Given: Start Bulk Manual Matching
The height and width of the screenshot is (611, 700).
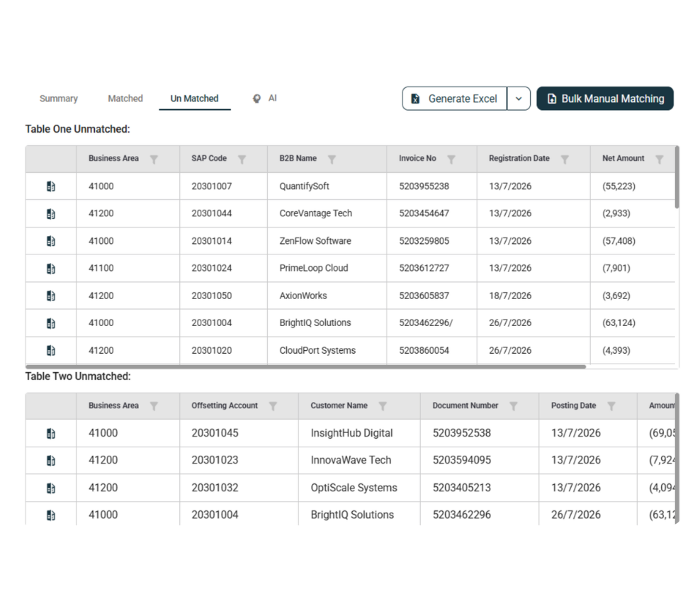Looking at the screenshot, I should 605,99.
